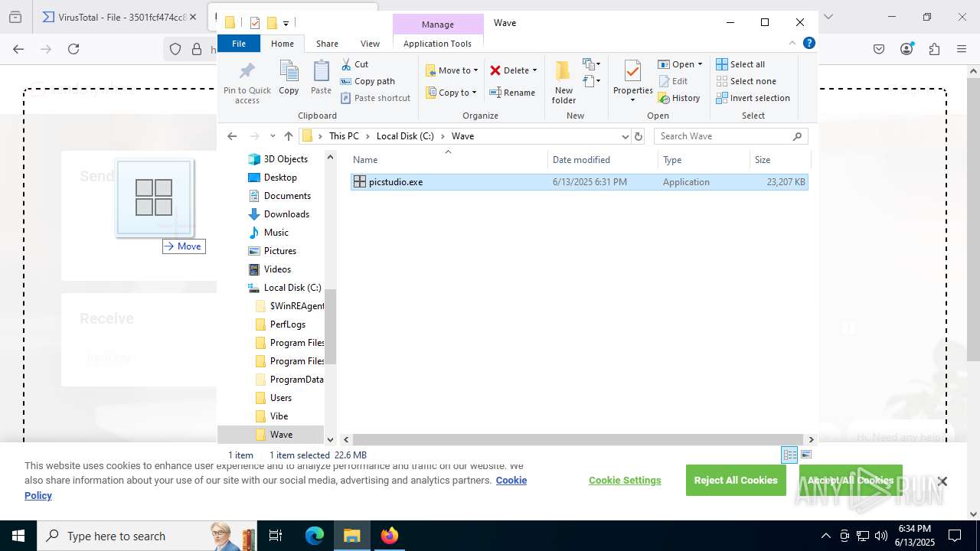Open the Copy to dropdown
Screen dimensions: 980x551
[x=451, y=93]
